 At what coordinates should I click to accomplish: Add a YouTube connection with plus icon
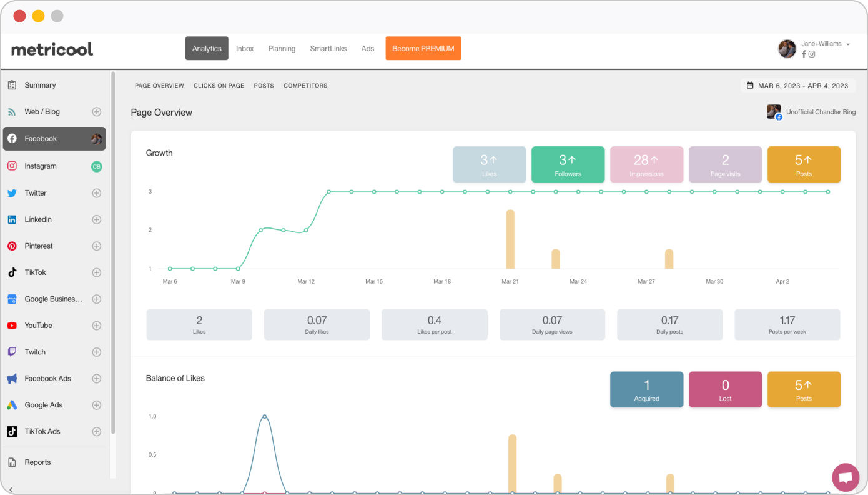click(x=97, y=326)
